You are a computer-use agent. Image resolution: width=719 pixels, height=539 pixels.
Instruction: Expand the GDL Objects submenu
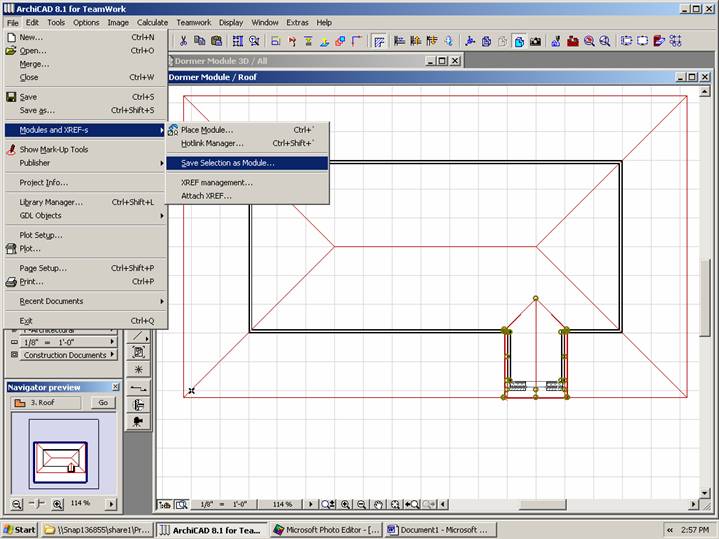click(x=85, y=216)
